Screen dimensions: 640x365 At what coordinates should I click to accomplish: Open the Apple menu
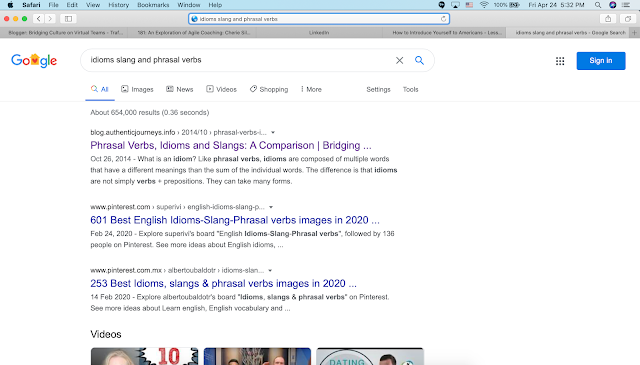click(10, 5)
